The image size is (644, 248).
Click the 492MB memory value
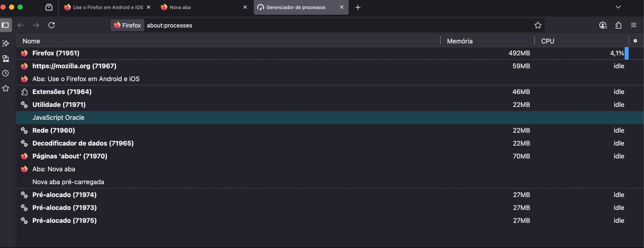pos(519,53)
